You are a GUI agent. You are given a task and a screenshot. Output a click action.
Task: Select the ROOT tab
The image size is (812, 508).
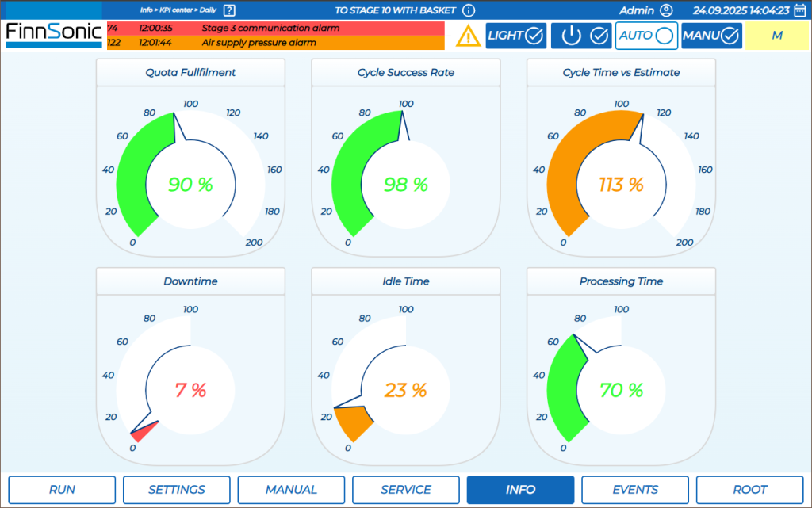coord(749,490)
